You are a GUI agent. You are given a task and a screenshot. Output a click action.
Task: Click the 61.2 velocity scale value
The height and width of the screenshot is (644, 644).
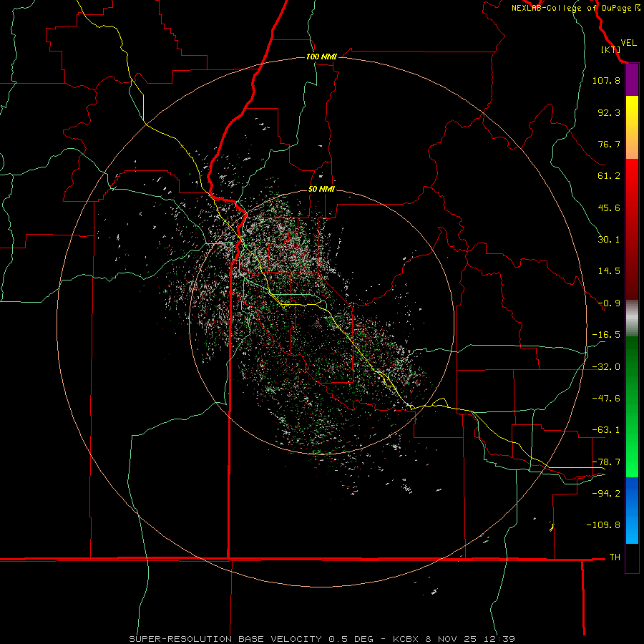[x=609, y=176]
